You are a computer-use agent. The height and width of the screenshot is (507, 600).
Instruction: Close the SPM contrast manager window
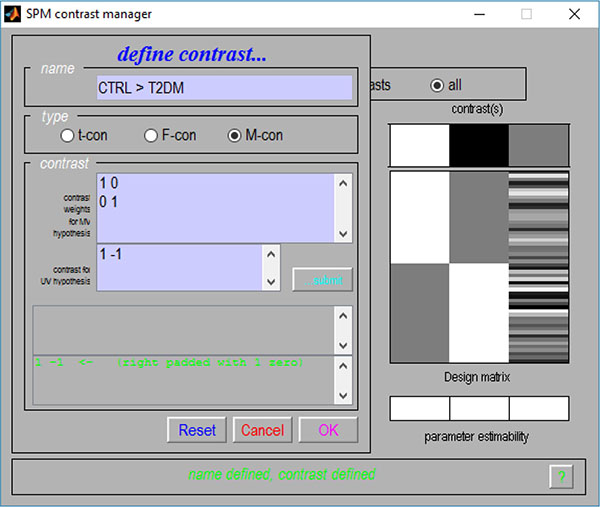(574, 14)
